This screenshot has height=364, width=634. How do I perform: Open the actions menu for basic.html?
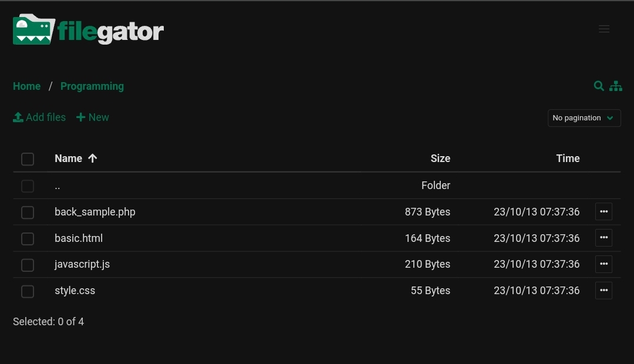pos(603,238)
